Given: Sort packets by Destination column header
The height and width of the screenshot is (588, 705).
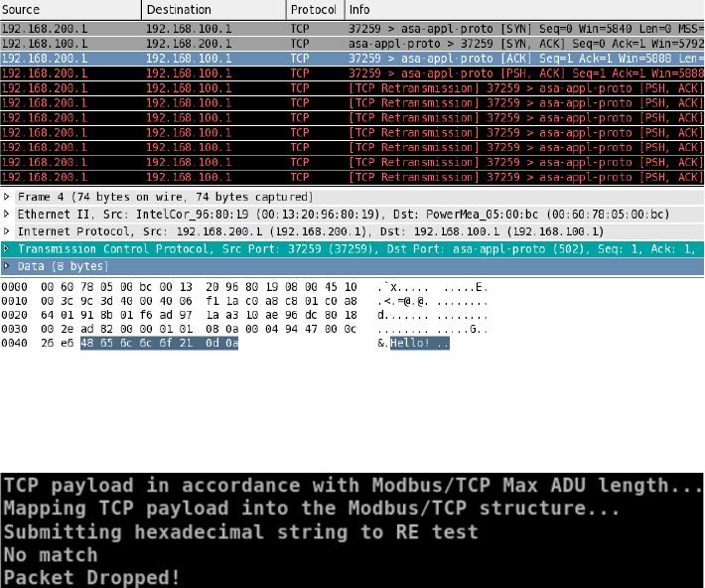Looking at the screenshot, I should coord(213,10).
